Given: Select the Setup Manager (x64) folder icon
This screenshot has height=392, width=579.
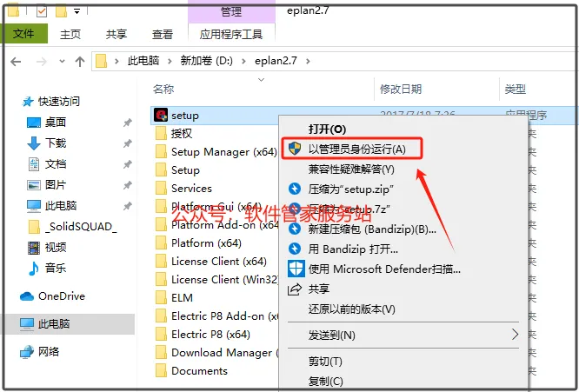Looking at the screenshot, I should point(161,152).
